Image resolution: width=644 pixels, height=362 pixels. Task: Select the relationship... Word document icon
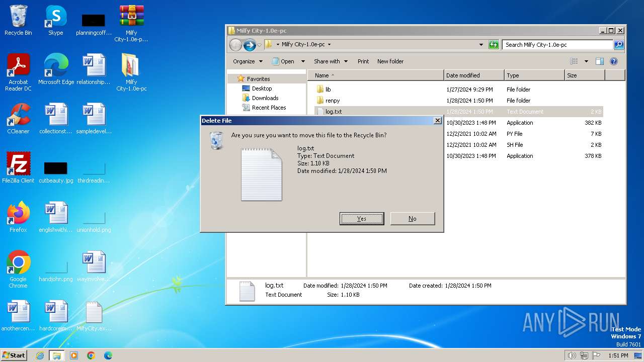pos(94,69)
